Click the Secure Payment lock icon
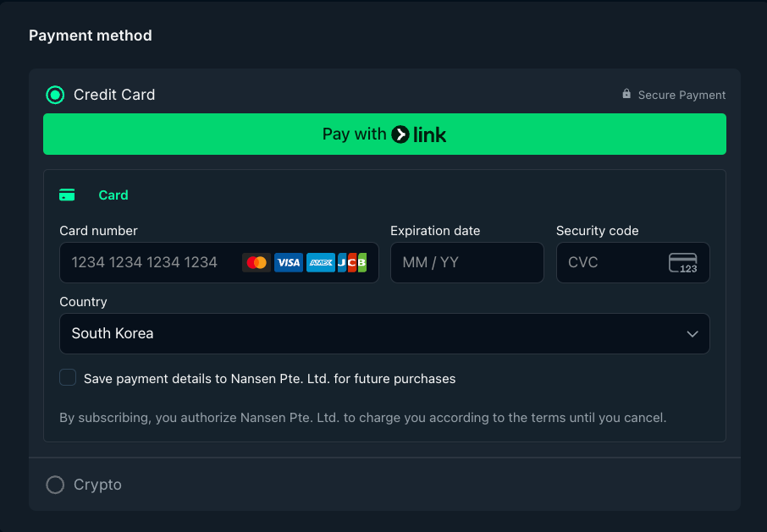 (626, 94)
